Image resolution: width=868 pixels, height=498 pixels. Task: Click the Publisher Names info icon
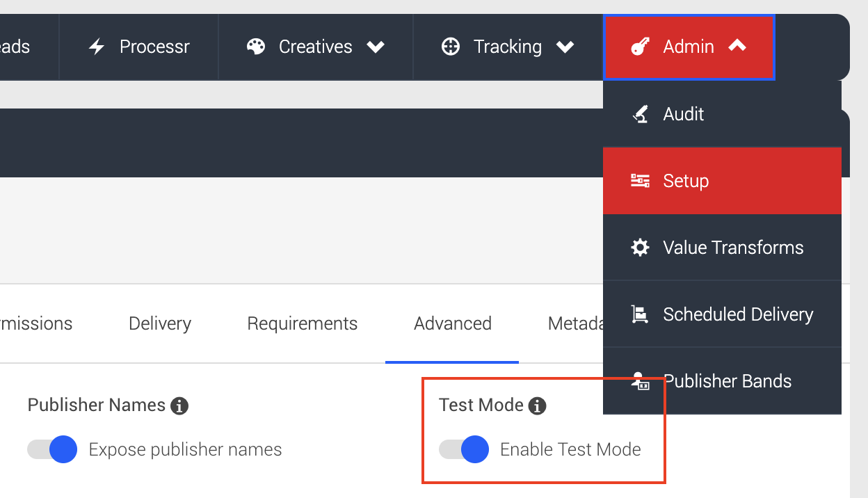(x=179, y=405)
